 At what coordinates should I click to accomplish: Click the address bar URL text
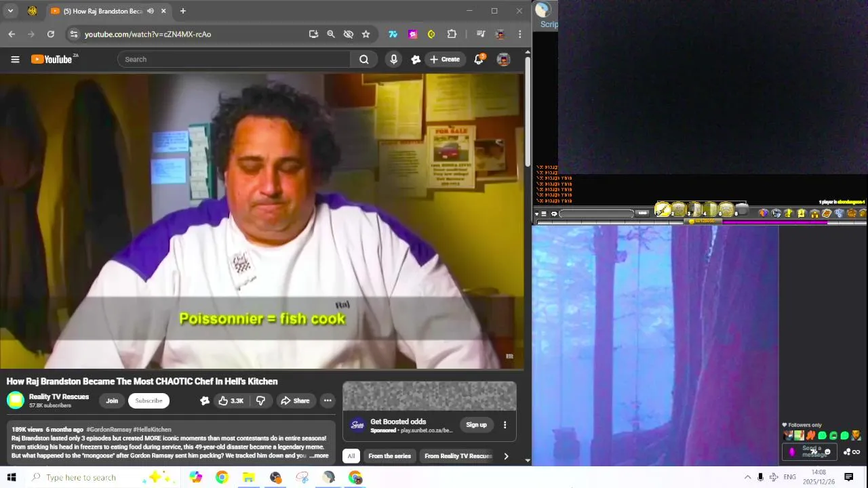[x=148, y=34]
